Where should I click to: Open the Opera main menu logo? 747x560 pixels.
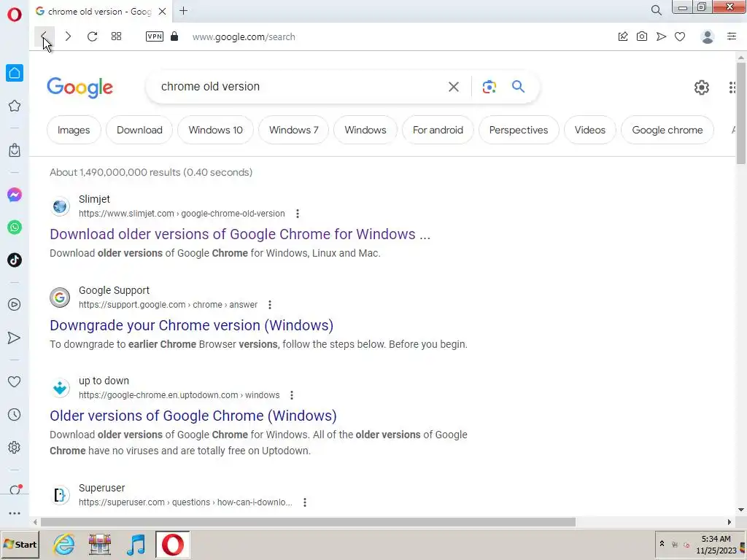[x=15, y=15]
